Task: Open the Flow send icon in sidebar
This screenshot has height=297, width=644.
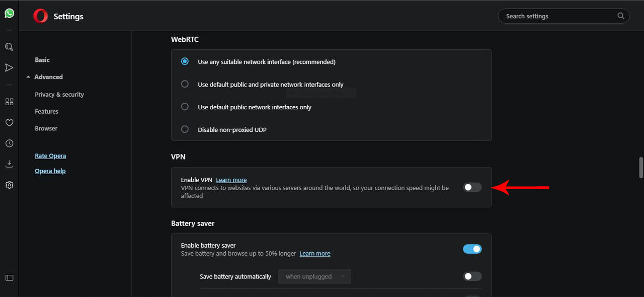Action: (x=9, y=67)
